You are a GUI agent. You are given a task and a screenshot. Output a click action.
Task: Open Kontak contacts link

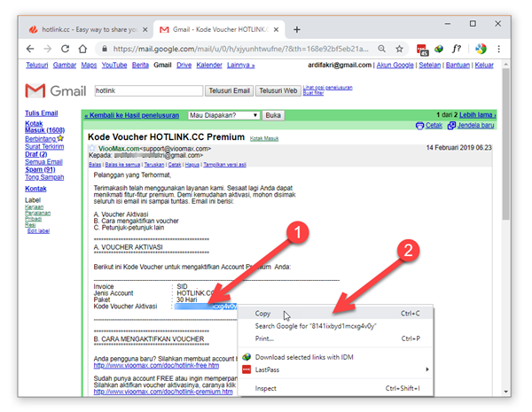point(35,189)
